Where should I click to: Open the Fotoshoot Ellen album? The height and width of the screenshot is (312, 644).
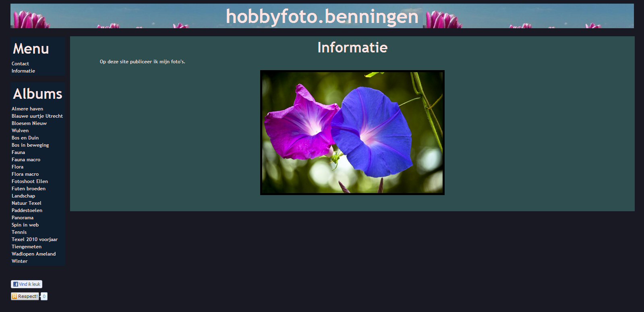30,181
